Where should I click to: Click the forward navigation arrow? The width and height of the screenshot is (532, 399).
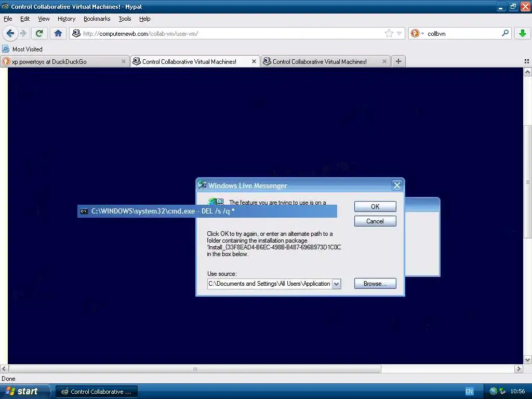tap(23, 33)
